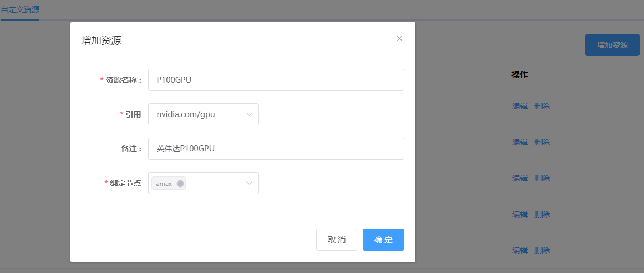
Task: Click 编辑 link in the fifth table row
Action: pyautogui.click(x=520, y=250)
